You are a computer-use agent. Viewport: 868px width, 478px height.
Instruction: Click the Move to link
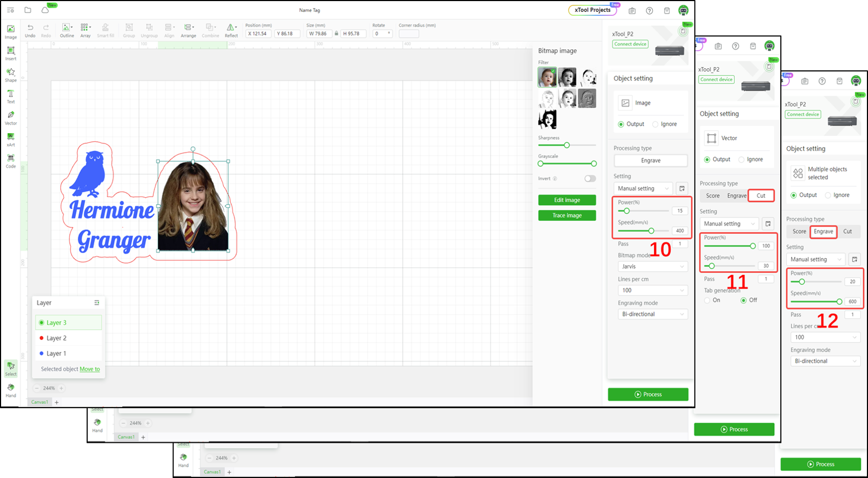[90, 369]
